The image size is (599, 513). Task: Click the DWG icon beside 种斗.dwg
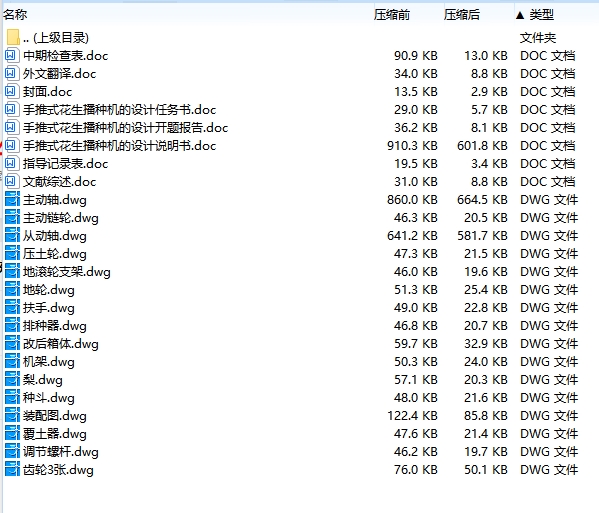click(12, 397)
